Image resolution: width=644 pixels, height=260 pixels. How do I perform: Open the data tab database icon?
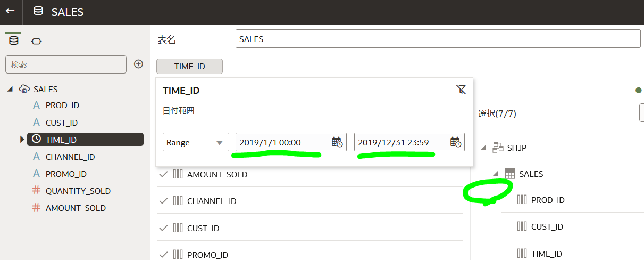[14, 41]
